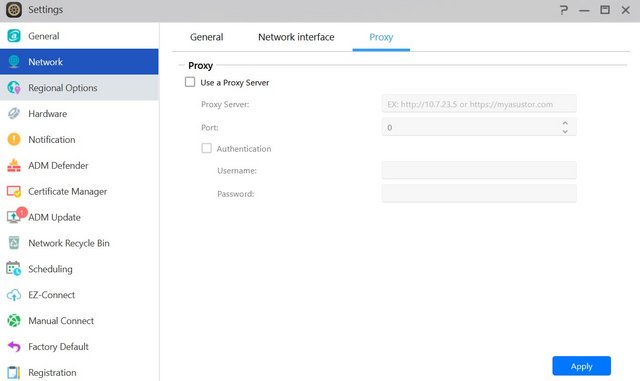Select the Proxy tab
Screen dimensions: 640x381
(381, 37)
